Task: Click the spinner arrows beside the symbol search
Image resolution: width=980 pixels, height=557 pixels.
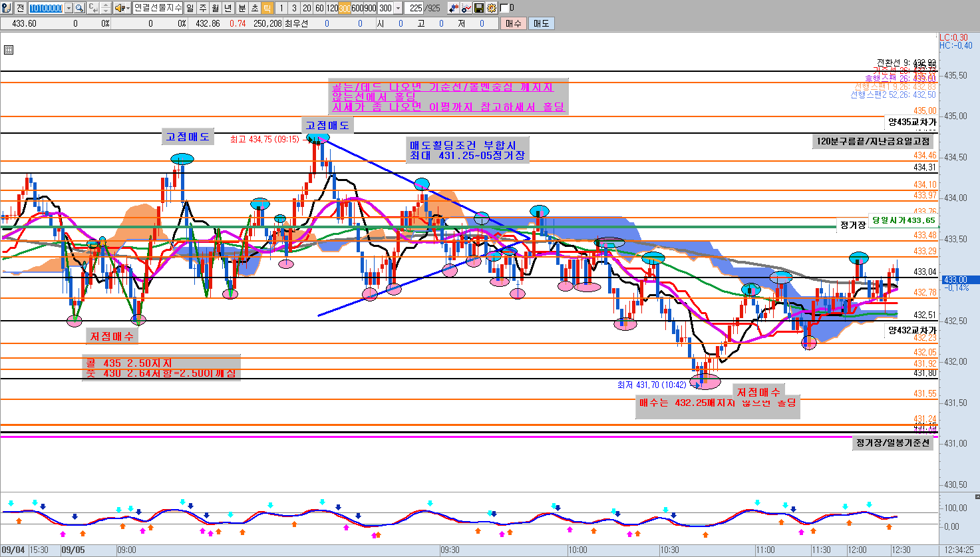Action: point(106,8)
